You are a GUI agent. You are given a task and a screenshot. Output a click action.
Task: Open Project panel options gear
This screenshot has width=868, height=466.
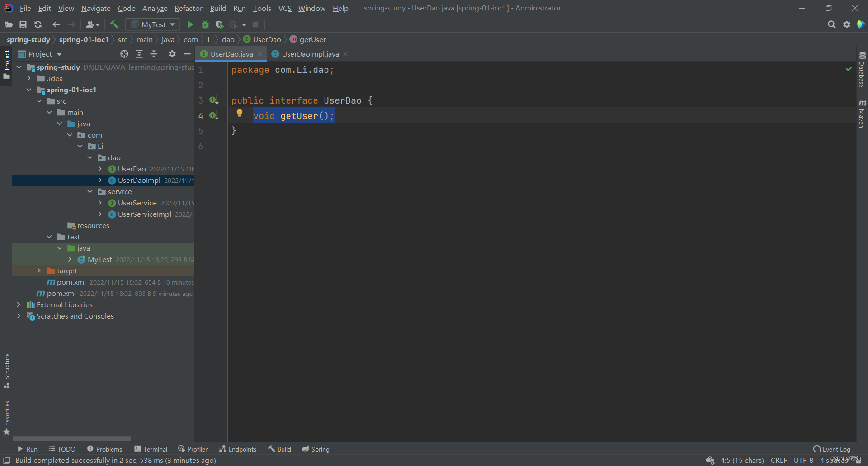point(172,54)
